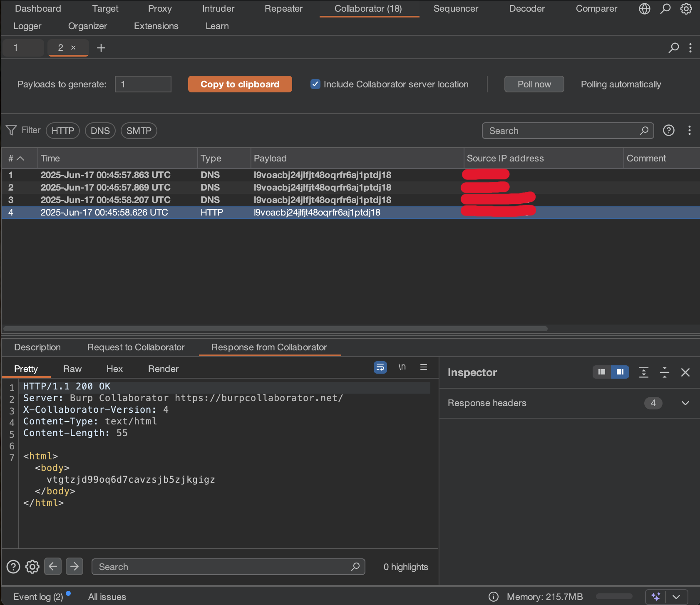Switch the response view to Raw
The height and width of the screenshot is (605, 700).
[72, 369]
